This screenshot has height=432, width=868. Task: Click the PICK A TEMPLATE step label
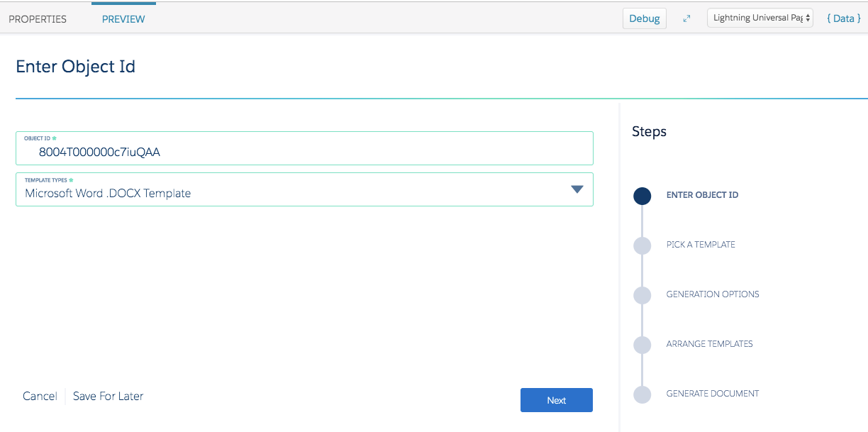pyautogui.click(x=701, y=245)
